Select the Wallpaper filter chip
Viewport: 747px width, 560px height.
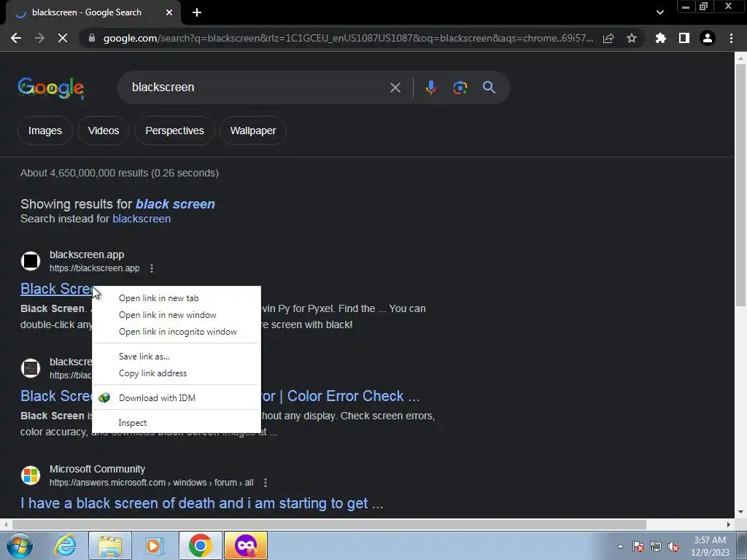(x=253, y=131)
